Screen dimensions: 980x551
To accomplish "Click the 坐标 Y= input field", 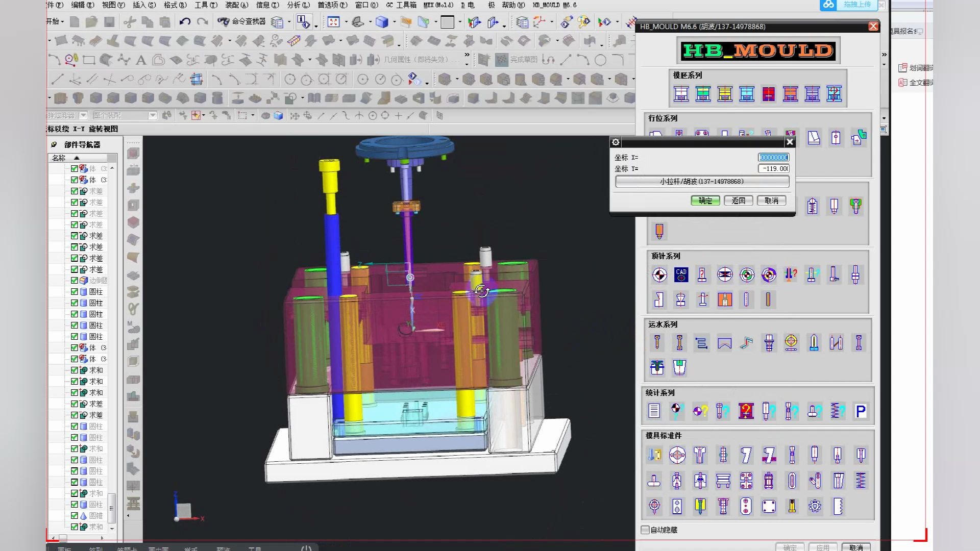I will (773, 169).
